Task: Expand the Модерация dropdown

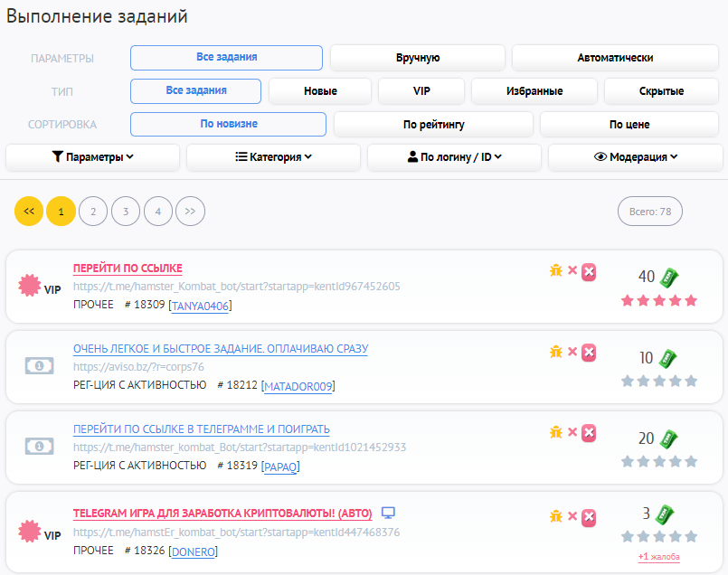Action: 635,156
